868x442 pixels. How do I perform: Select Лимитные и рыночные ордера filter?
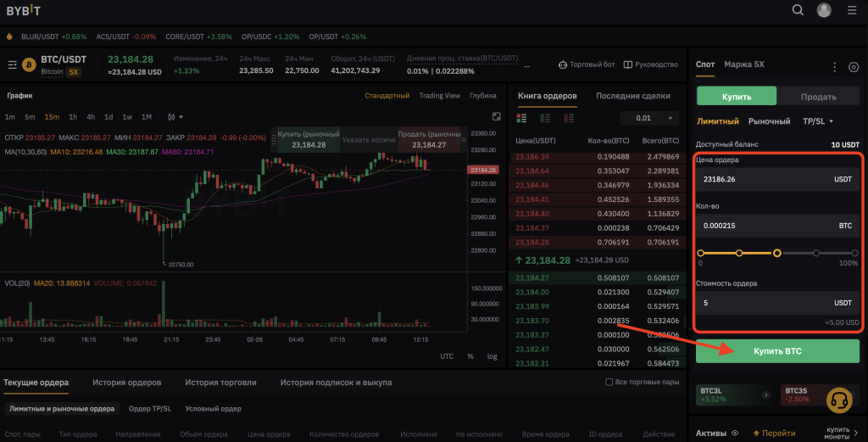(62, 409)
